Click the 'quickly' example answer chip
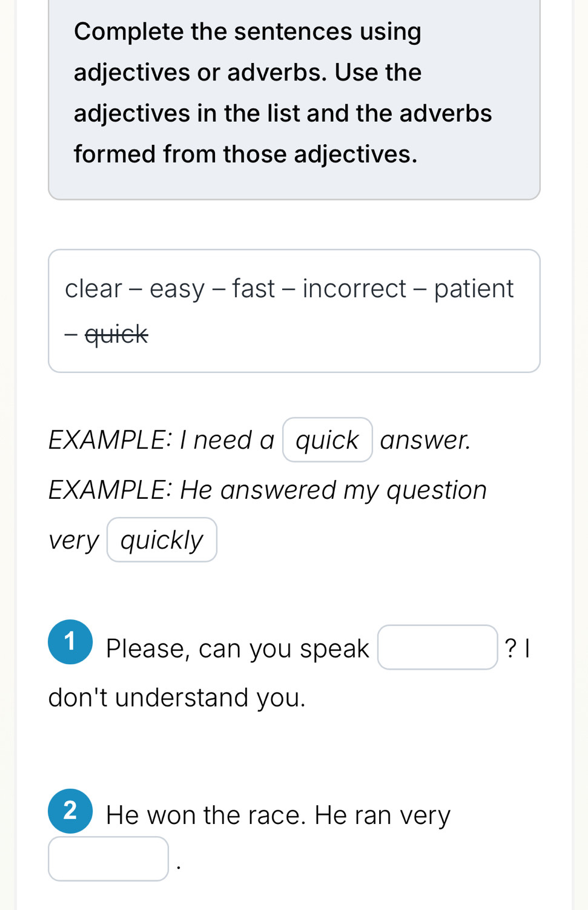The width and height of the screenshot is (588, 910). [x=161, y=539]
